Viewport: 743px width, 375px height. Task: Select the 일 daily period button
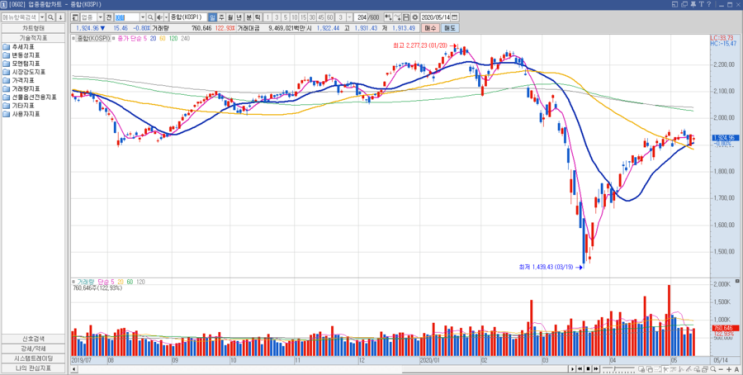click(213, 17)
